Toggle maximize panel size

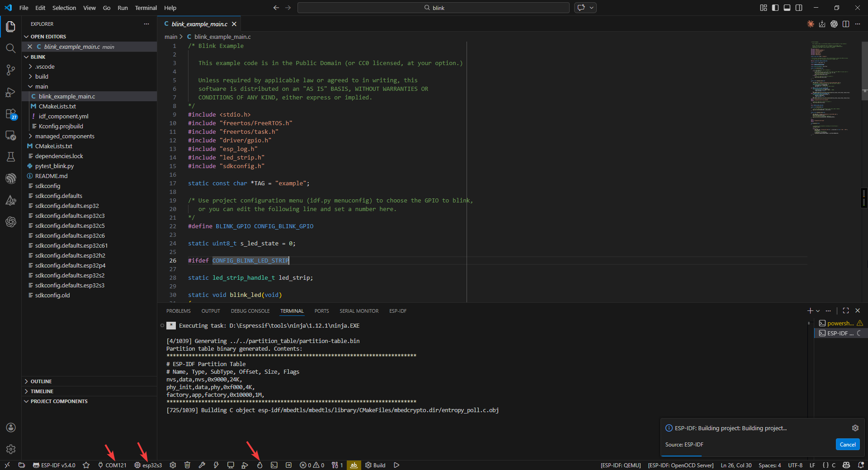(846, 310)
